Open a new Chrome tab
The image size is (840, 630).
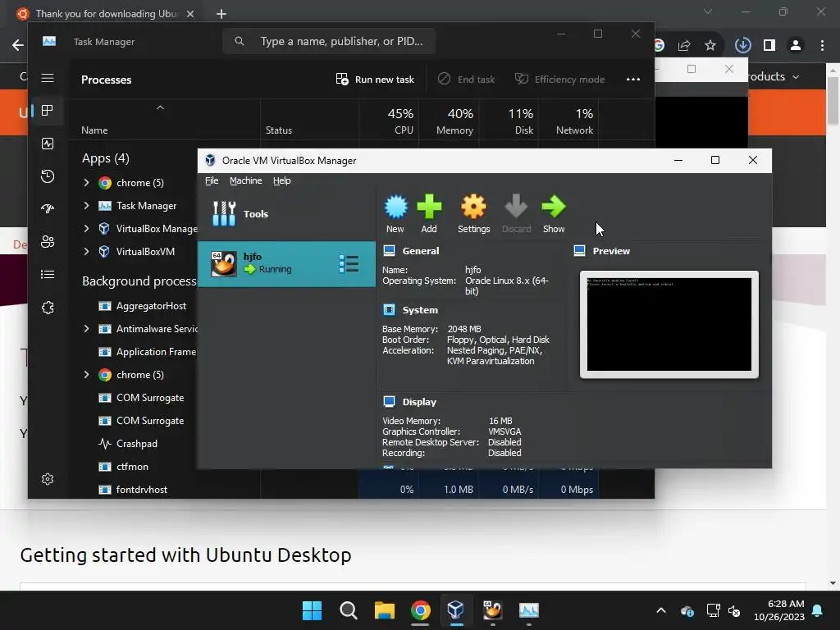click(x=221, y=14)
